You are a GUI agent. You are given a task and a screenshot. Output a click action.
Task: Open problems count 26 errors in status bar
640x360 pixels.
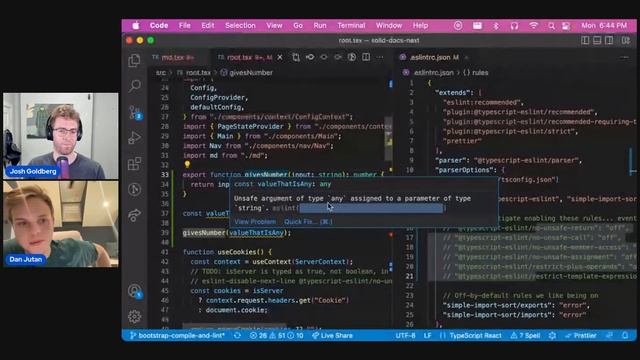tap(276, 336)
